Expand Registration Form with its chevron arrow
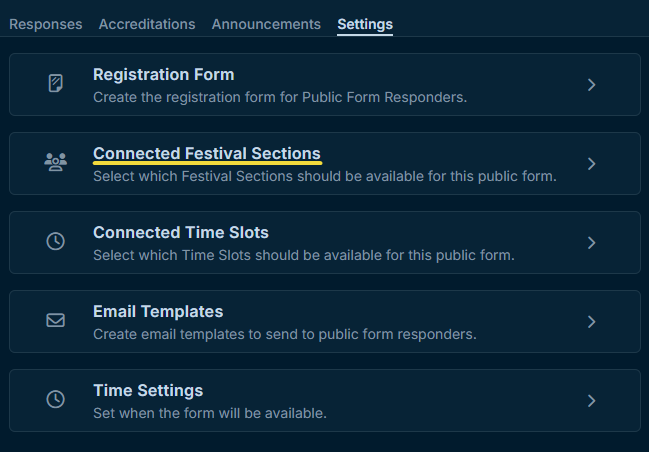This screenshot has width=649, height=452. pyautogui.click(x=591, y=85)
